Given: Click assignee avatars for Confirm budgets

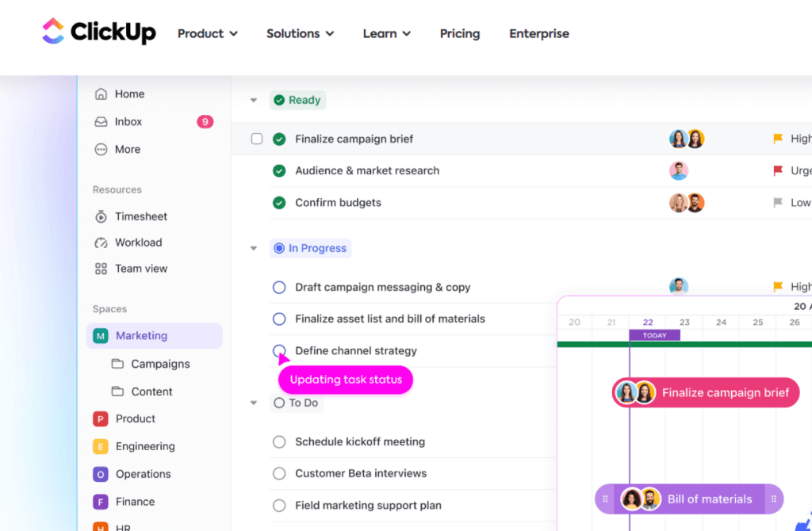Looking at the screenshot, I should [x=687, y=202].
